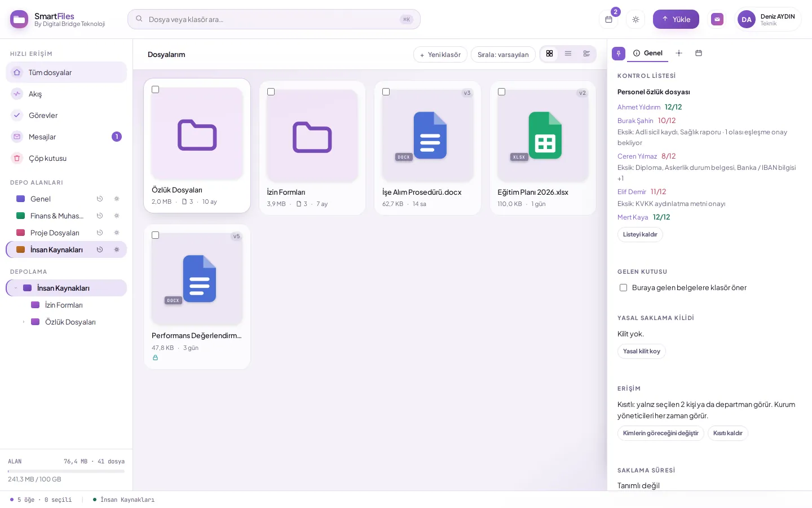The image size is (812, 508).
Task: Click the Yükle upload button
Action: [x=676, y=19]
